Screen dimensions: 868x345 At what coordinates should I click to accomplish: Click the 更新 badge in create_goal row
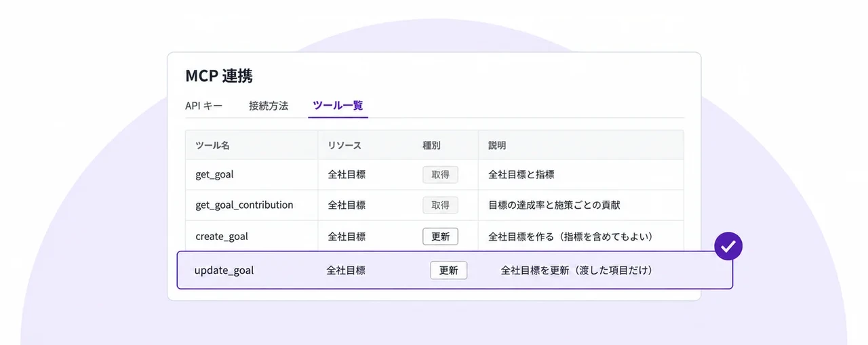(x=440, y=237)
